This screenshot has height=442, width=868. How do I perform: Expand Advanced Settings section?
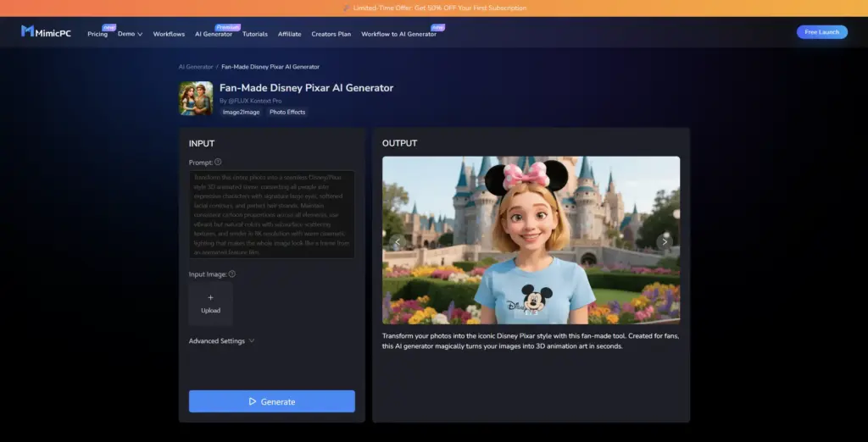click(221, 340)
